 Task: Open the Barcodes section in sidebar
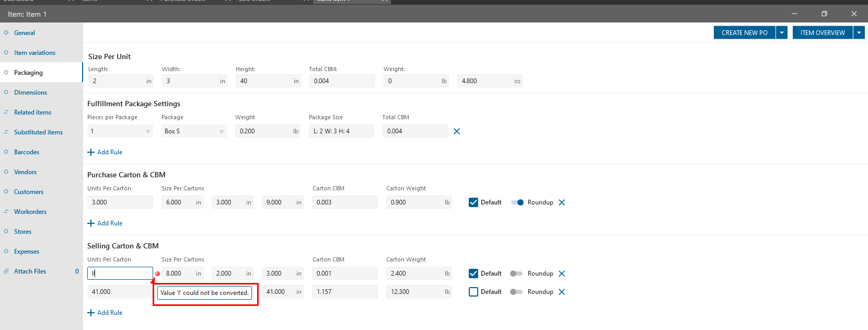pyautogui.click(x=27, y=152)
